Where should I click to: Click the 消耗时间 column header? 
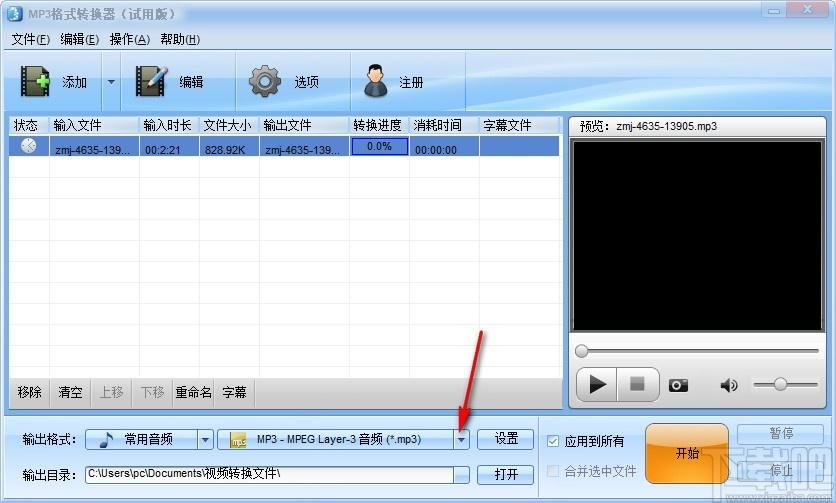click(x=444, y=125)
